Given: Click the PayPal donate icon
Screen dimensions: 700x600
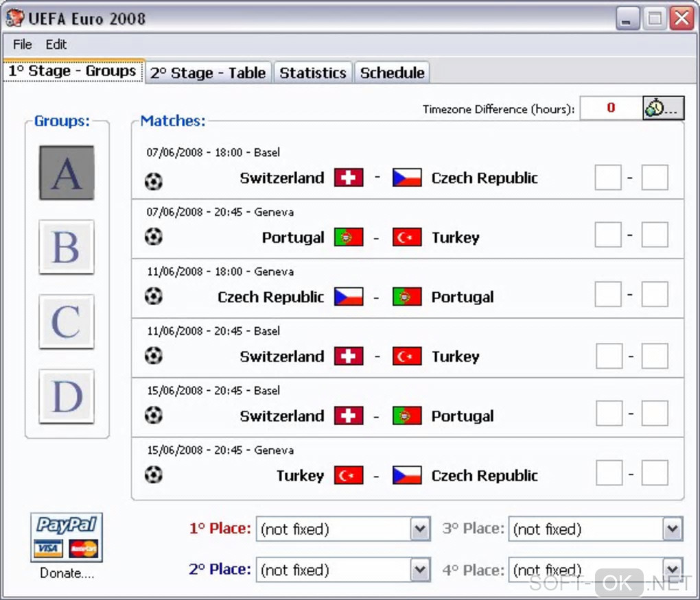Looking at the screenshot, I should click(67, 537).
